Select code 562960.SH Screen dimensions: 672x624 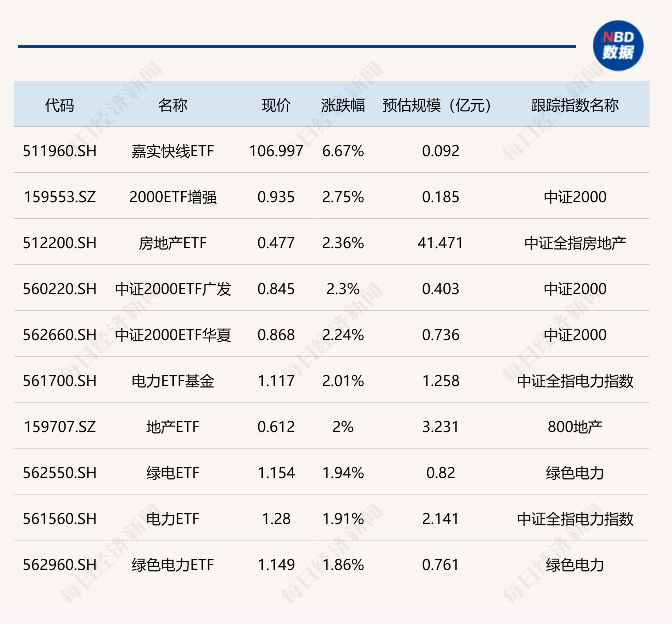[x=59, y=565]
